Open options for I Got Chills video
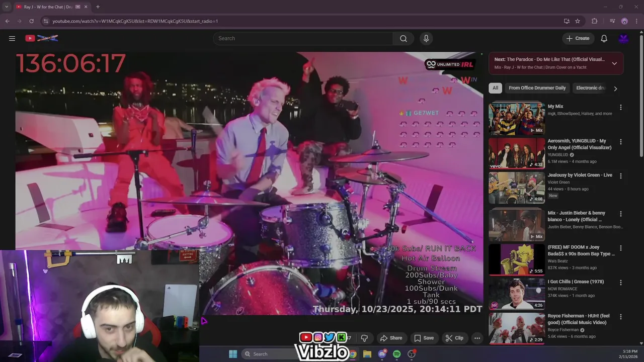This screenshot has width=644, height=362. point(620,283)
